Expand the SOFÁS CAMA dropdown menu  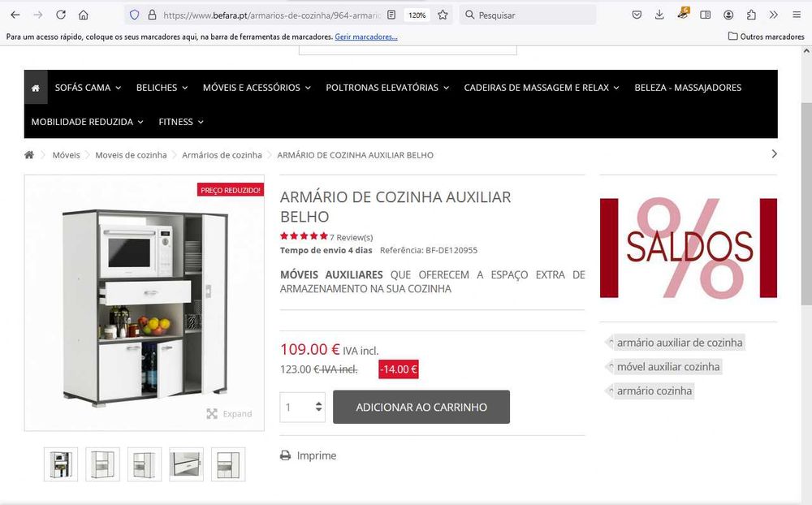point(88,88)
